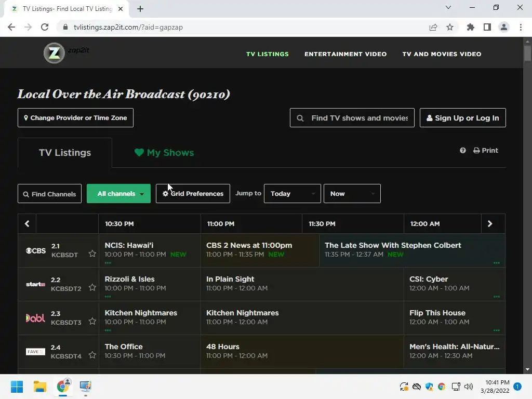Image resolution: width=532 pixels, height=399 pixels.
Task: Open CBS 2 News at 11:00pm listing
Action: click(x=260, y=250)
